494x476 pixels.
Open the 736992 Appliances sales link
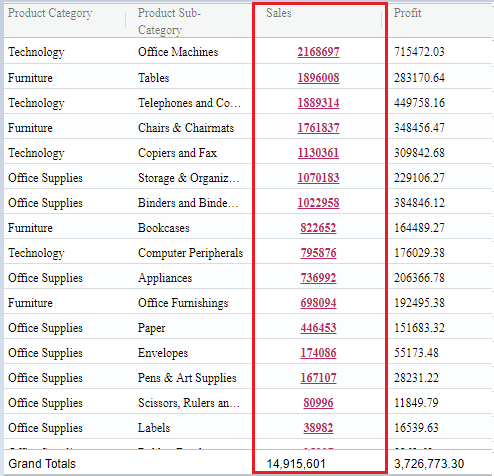pos(318,278)
